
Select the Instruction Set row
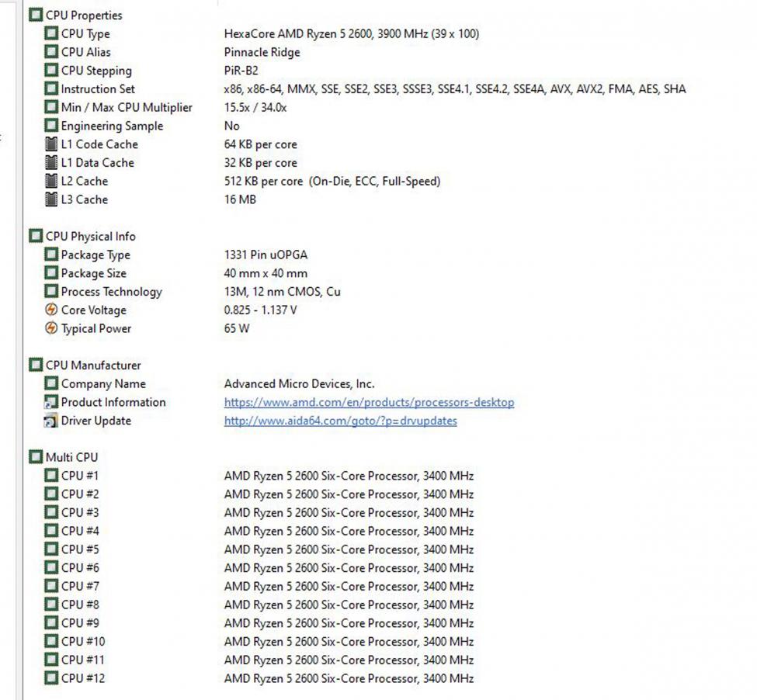pos(98,89)
